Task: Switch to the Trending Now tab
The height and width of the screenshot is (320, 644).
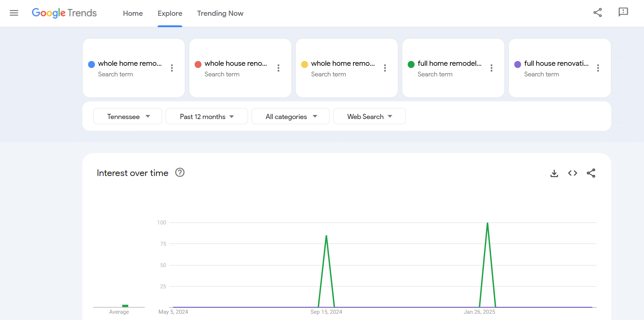Action: 220,14
